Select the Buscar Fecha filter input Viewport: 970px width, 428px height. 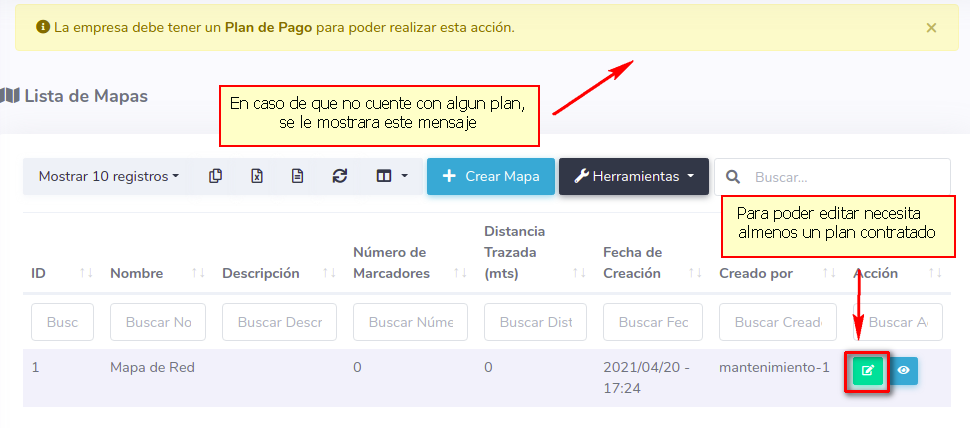click(x=653, y=322)
